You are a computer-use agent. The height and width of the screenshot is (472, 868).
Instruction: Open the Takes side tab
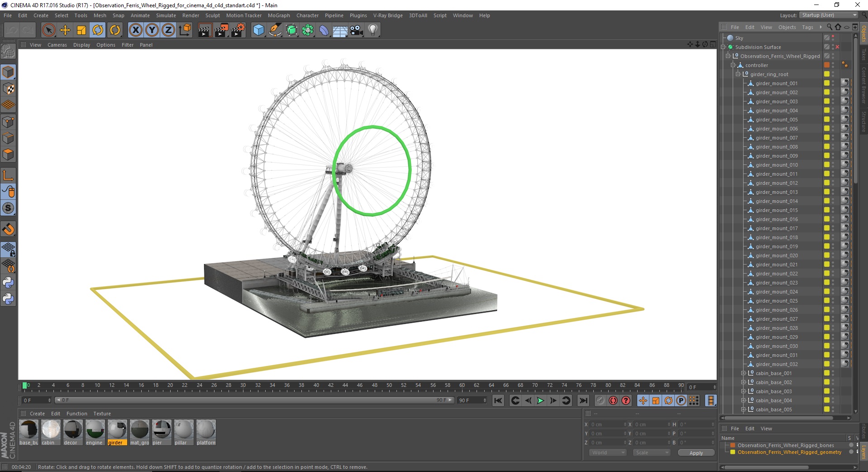(863, 55)
